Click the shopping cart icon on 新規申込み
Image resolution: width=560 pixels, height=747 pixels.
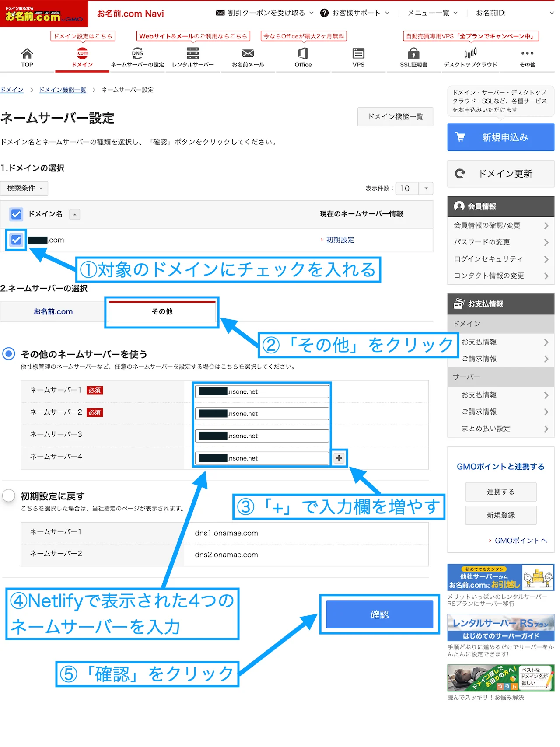[460, 137]
